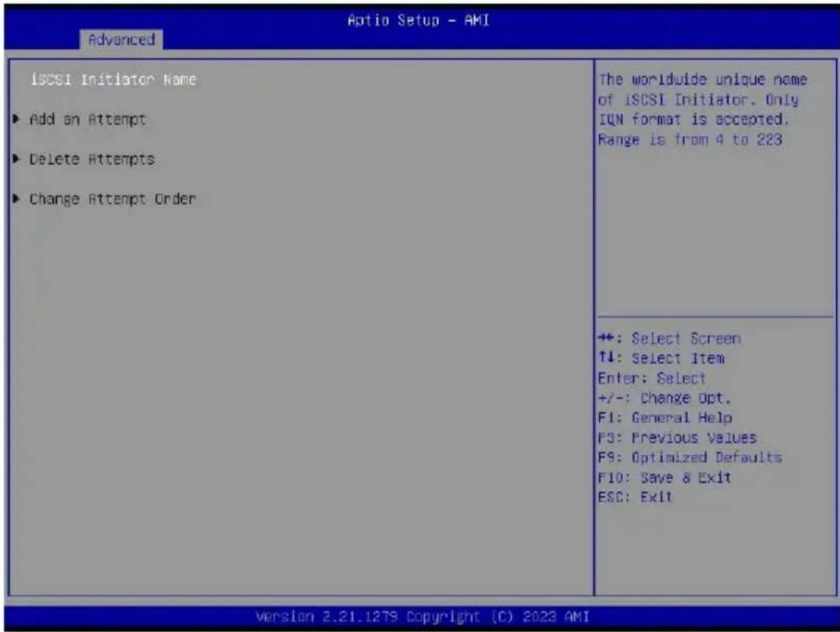Screen dimensions: 840x632
Task: Click the version copyright footer text
Action: tap(422, 616)
